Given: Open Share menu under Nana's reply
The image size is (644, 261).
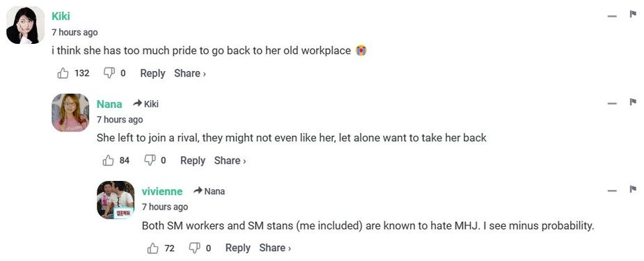Looking at the screenshot, I should pyautogui.click(x=230, y=161).
